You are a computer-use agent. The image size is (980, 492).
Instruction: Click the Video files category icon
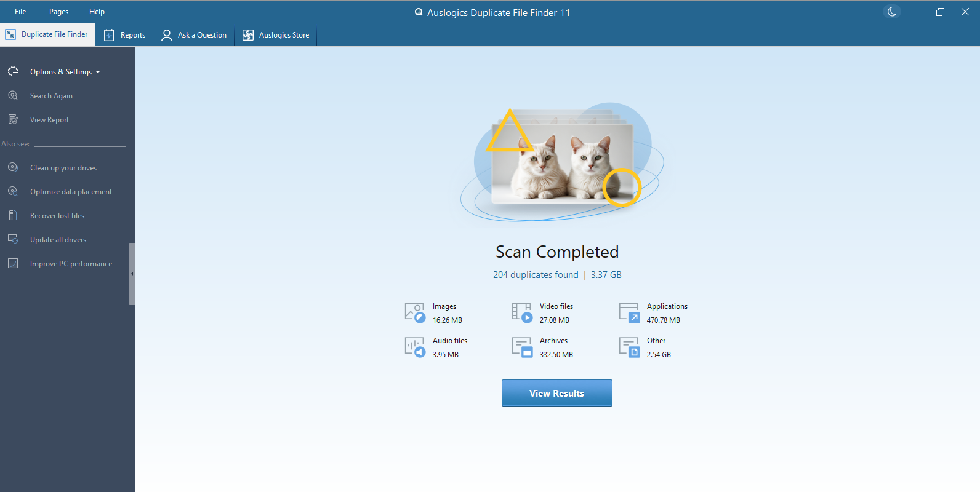(522, 312)
